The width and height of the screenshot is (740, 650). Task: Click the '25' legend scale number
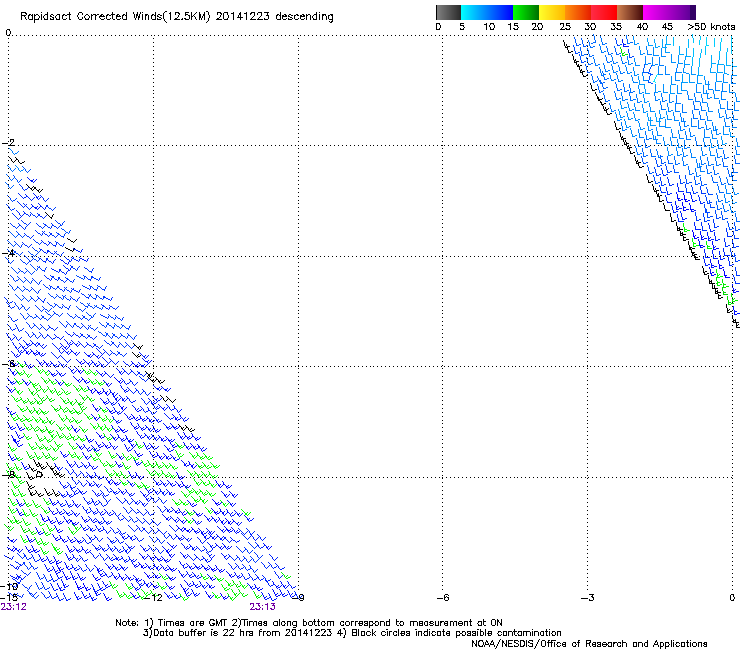click(565, 27)
